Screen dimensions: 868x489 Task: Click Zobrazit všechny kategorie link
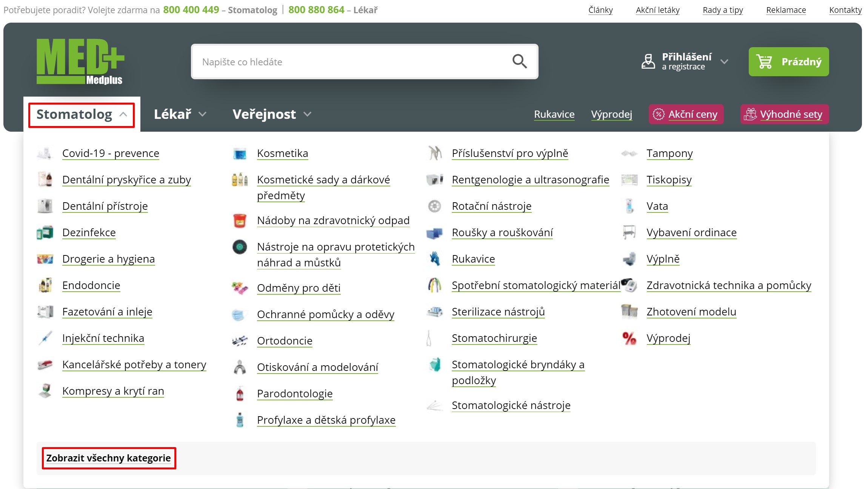pyautogui.click(x=109, y=458)
